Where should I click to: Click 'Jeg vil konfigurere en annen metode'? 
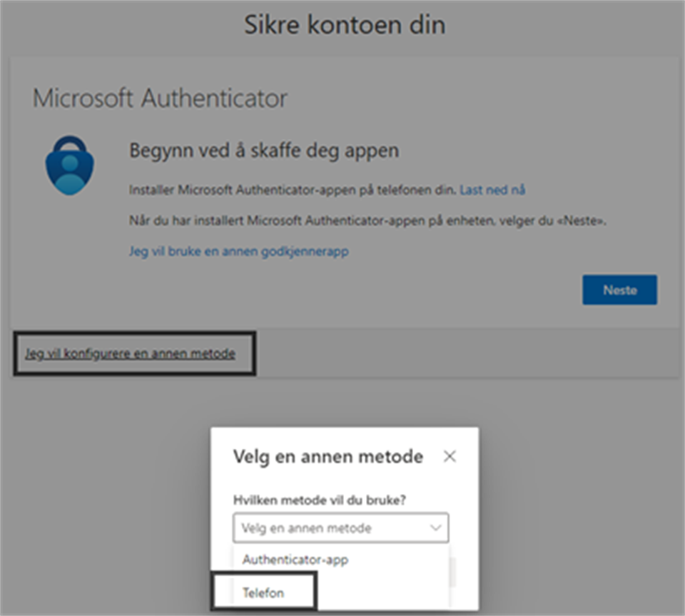click(x=130, y=353)
